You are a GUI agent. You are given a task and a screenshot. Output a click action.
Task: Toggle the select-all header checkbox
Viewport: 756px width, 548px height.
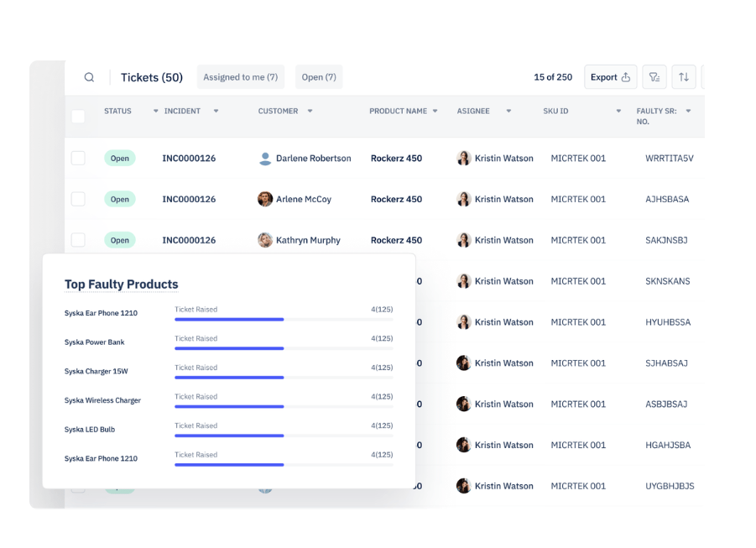(x=78, y=117)
